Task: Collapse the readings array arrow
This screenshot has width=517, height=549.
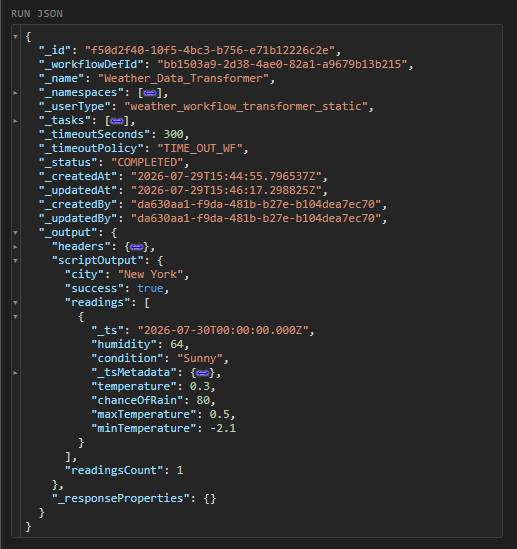Action: pos(15,303)
